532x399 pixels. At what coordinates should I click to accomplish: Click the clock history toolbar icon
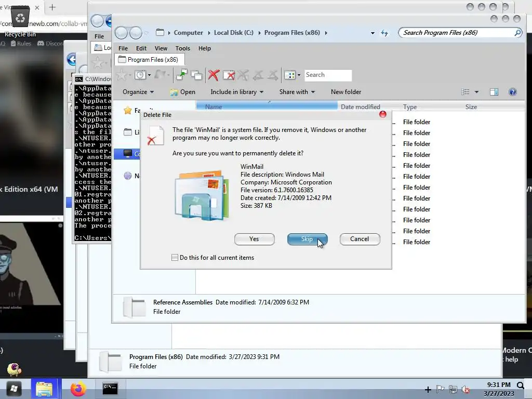tap(140, 75)
